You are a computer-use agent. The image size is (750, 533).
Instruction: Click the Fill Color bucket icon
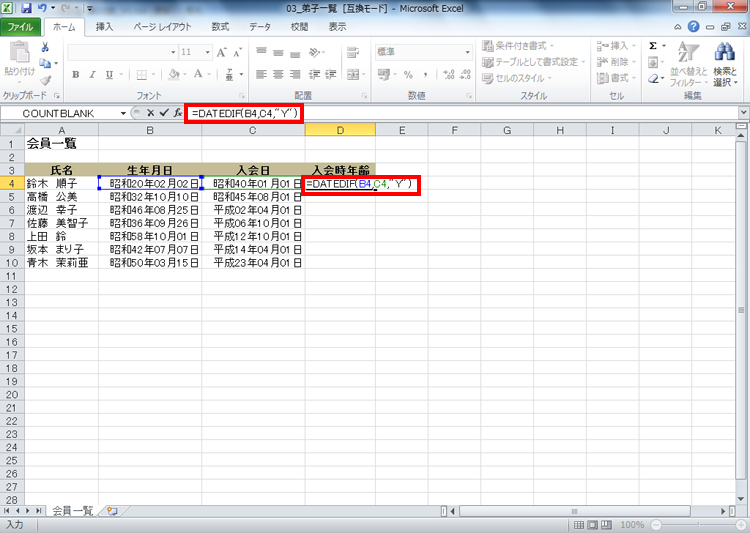174,74
